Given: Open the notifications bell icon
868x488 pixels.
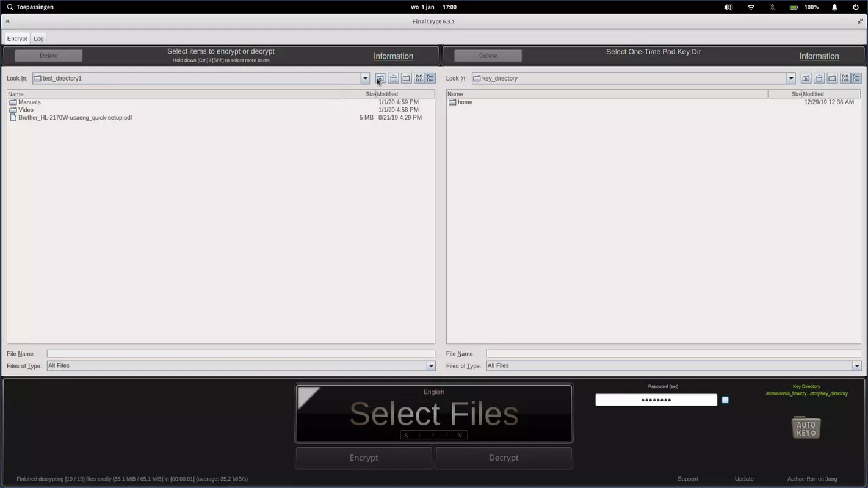Looking at the screenshot, I should [834, 7].
